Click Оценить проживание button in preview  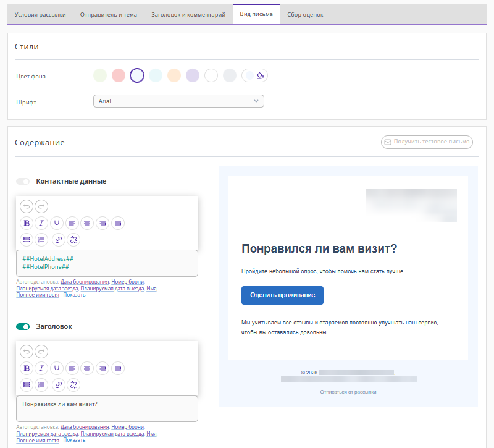[282, 295]
